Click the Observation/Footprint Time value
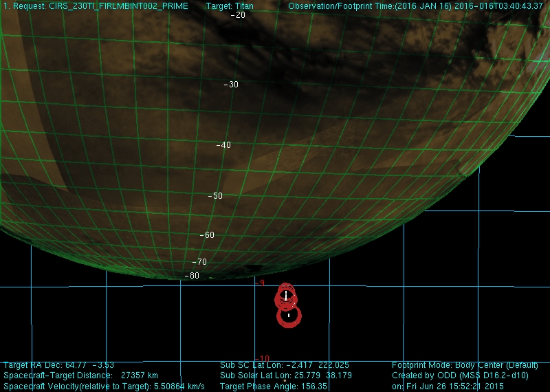 point(469,6)
